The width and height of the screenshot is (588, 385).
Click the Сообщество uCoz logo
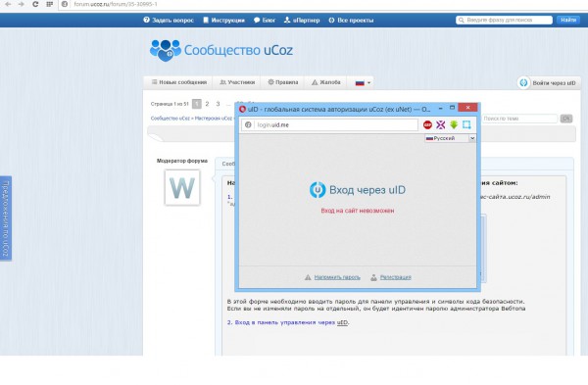[221, 50]
